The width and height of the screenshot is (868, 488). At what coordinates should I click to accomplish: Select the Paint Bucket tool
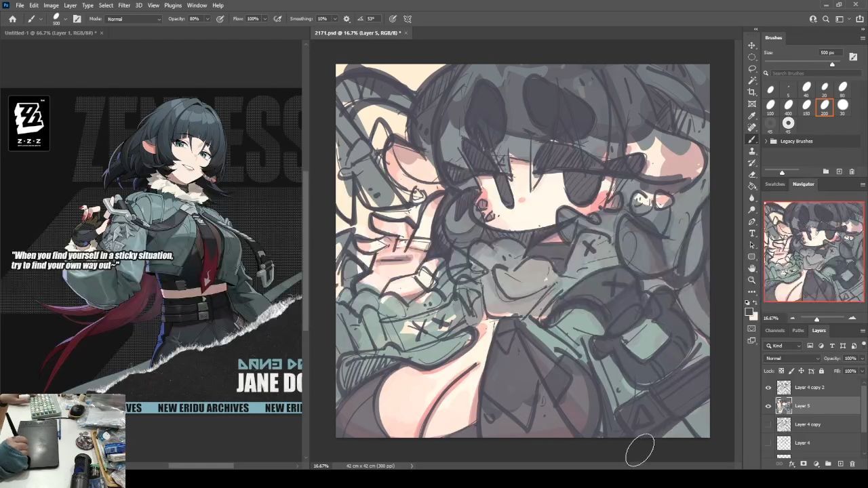click(752, 186)
